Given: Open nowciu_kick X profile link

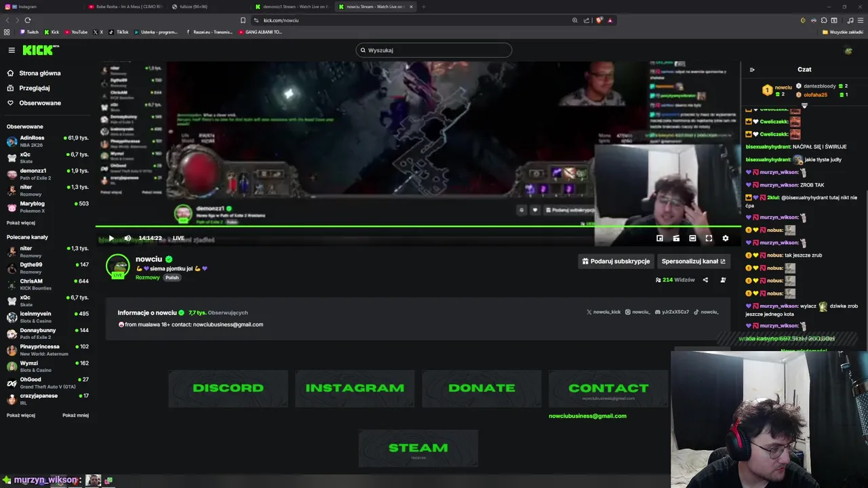Looking at the screenshot, I should [x=604, y=312].
